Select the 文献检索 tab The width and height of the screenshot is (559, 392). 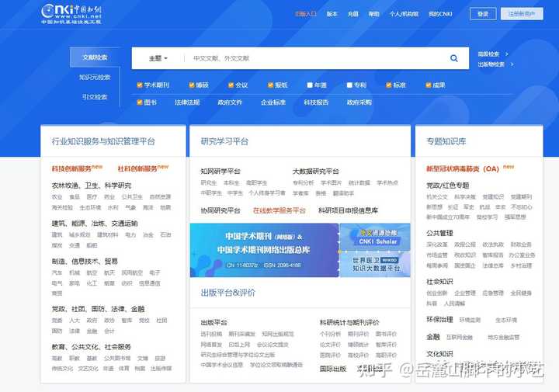click(x=95, y=57)
